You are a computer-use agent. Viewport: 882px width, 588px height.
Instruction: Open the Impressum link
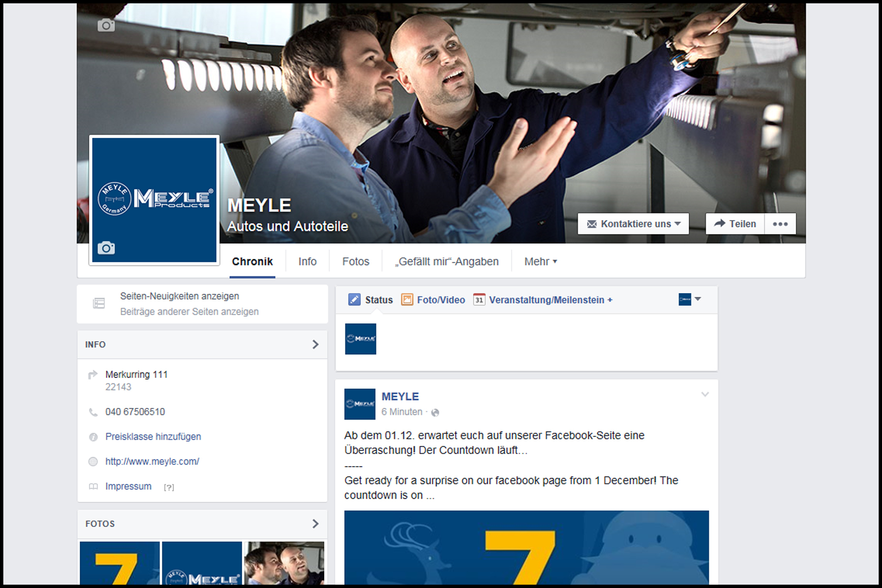pyautogui.click(x=128, y=486)
